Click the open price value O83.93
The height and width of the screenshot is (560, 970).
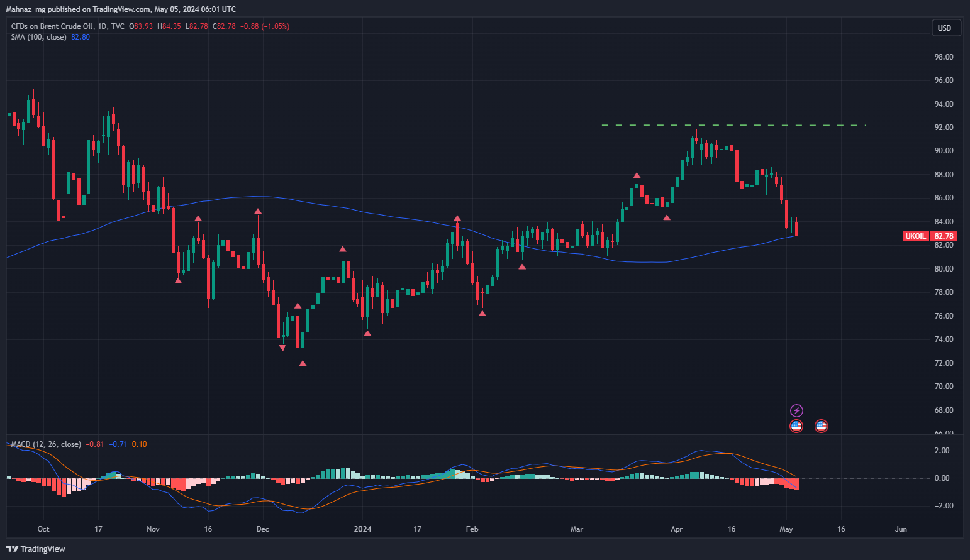141,26
